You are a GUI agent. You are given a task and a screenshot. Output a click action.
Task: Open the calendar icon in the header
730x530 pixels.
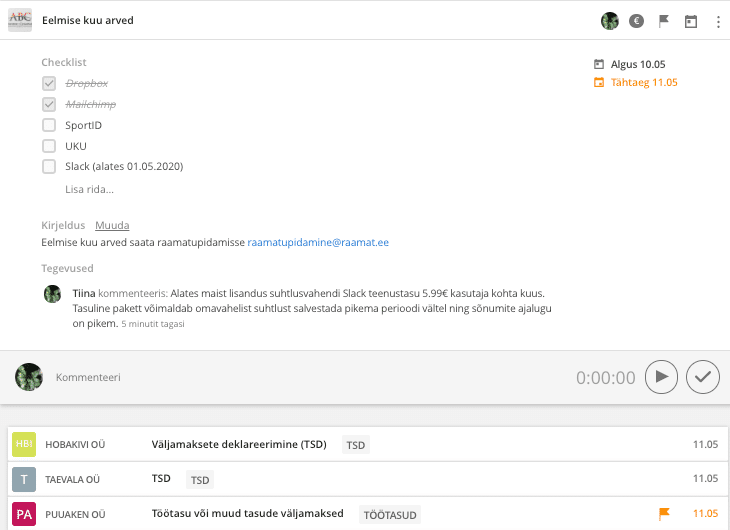691,21
